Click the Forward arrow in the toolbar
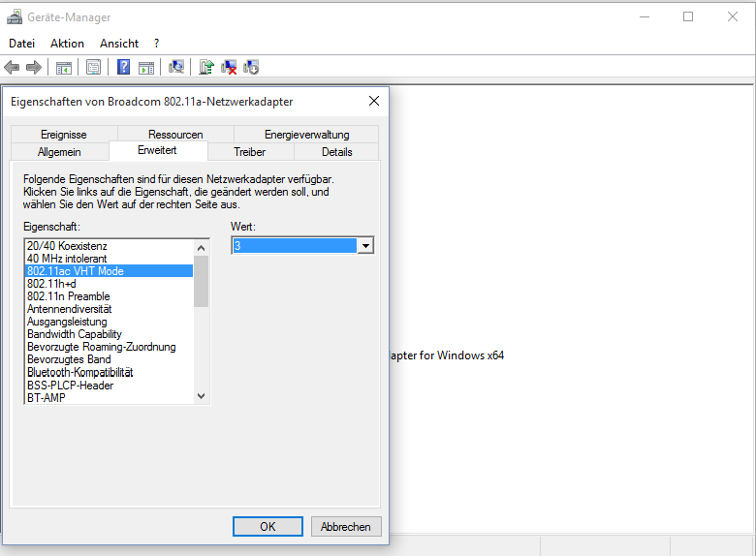 click(x=34, y=67)
